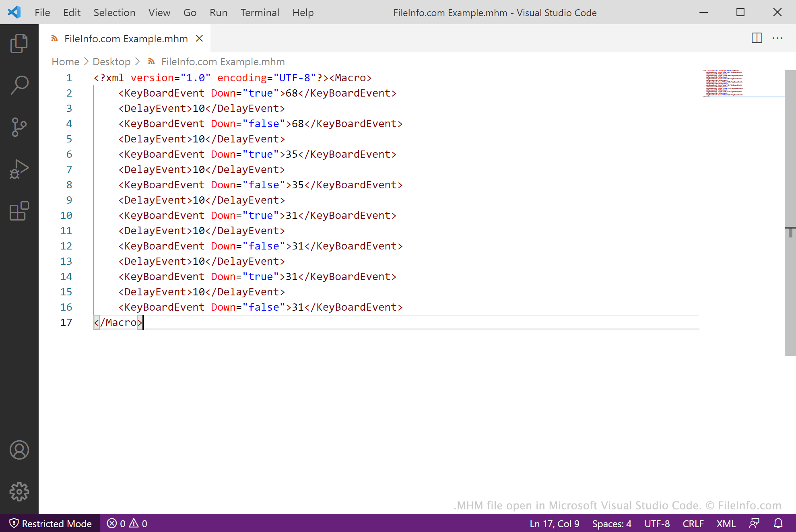Toggle Restricted Mode in the status bar
The width and height of the screenshot is (796, 532).
point(51,524)
